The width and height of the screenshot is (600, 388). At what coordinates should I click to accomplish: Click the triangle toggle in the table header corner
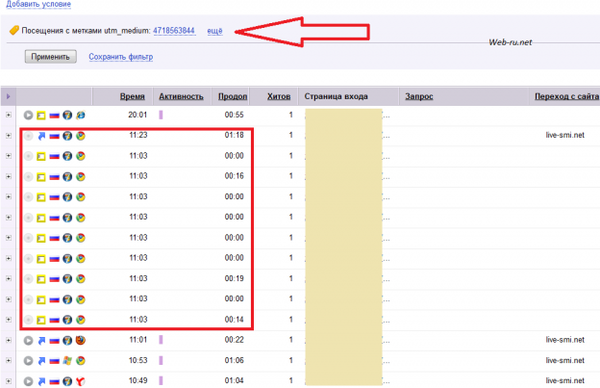(x=8, y=96)
